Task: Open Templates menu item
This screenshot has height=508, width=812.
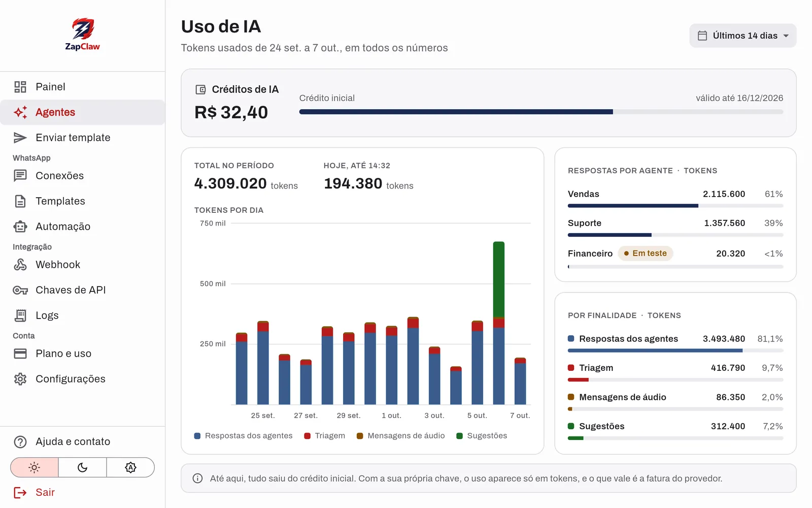Action: 83,201
